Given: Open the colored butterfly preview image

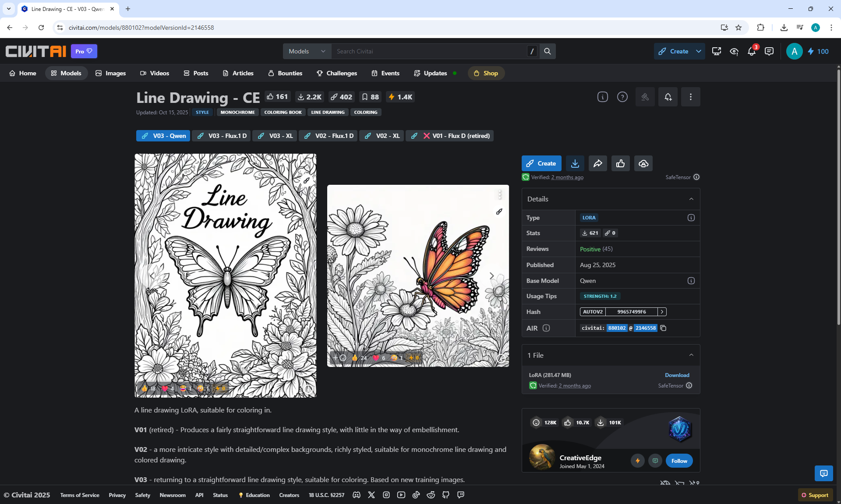Looking at the screenshot, I should tap(418, 275).
